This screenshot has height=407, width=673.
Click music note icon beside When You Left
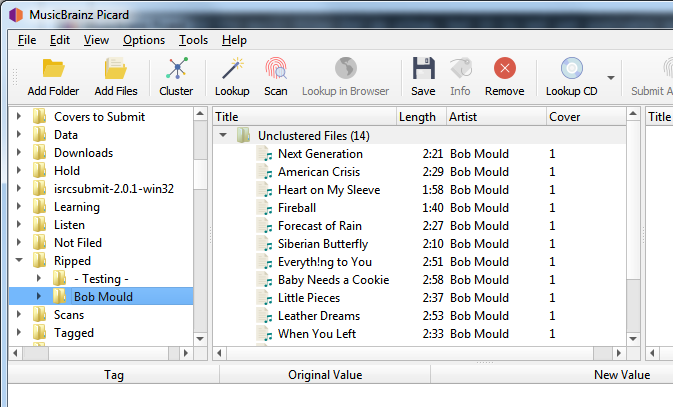coord(264,334)
